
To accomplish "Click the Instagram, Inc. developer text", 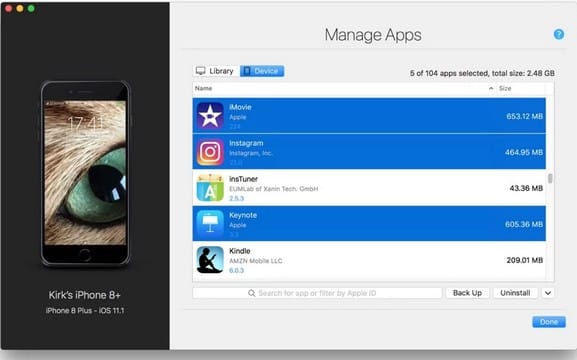I will point(251,153).
